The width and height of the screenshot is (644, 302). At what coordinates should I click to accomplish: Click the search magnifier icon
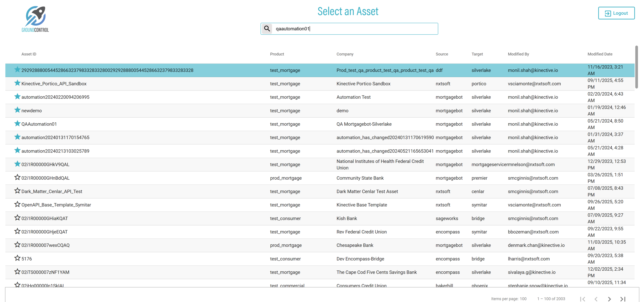click(x=267, y=28)
